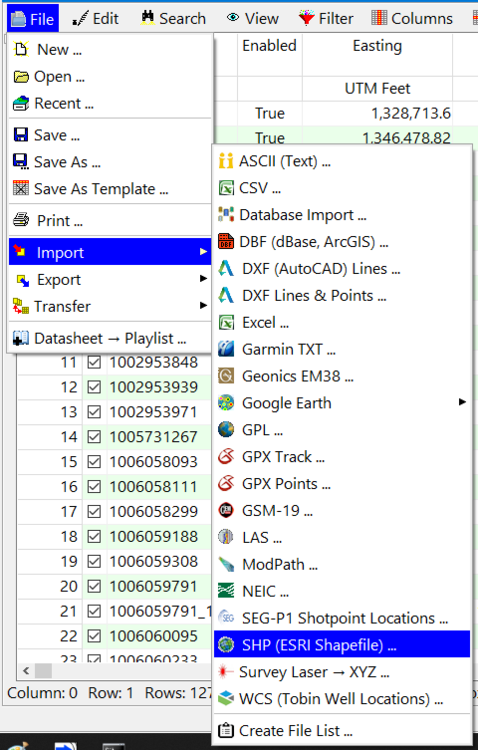Toggle the checkbox for row 20
The width and height of the screenshot is (478, 750).
(94, 586)
